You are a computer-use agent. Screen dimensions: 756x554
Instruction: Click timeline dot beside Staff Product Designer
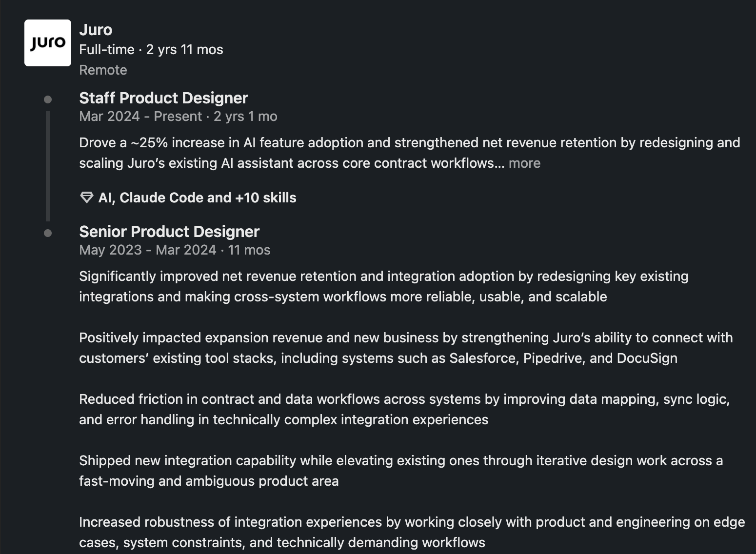point(48,99)
